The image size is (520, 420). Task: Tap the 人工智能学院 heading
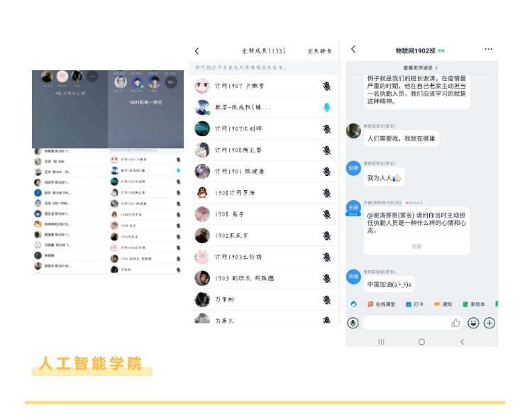pyautogui.click(x=90, y=363)
